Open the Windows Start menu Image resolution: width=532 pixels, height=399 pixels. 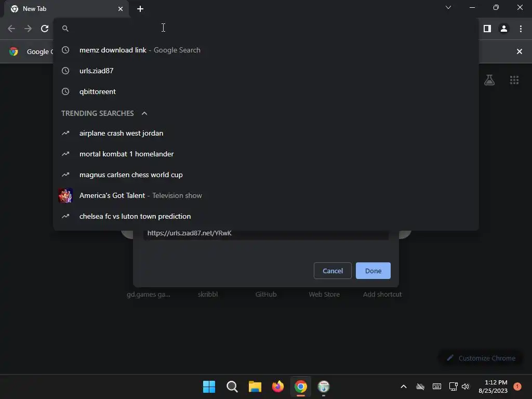(x=209, y=387)
